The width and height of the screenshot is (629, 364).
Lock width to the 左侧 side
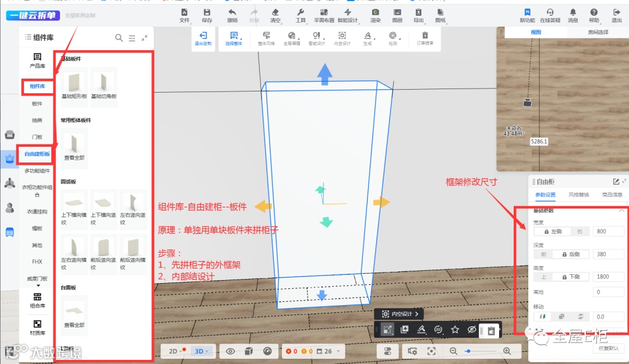[552, 232]
